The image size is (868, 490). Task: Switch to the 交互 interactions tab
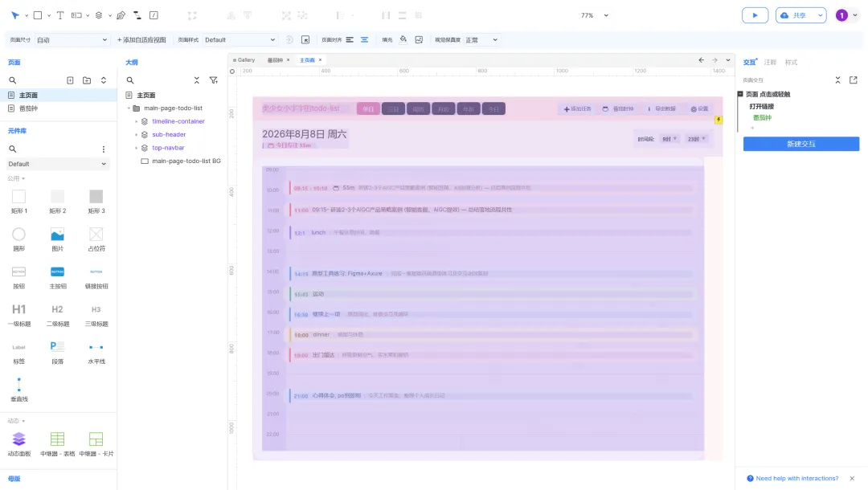pos(750,63)
